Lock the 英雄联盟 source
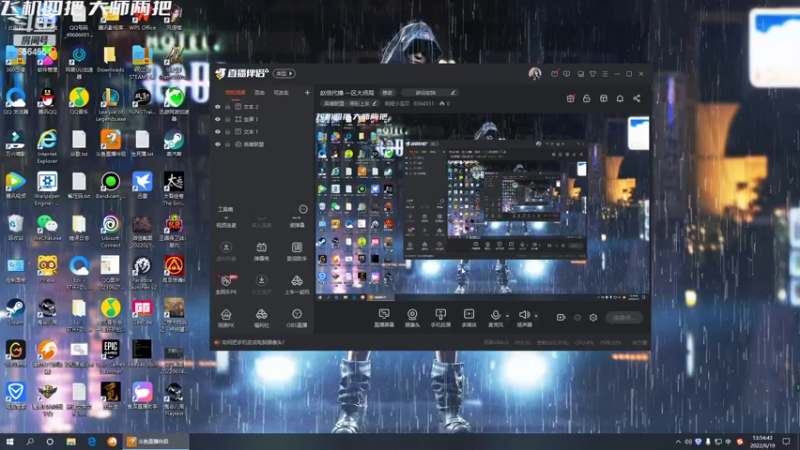800x450 pixels. click(x=228, y=144)
